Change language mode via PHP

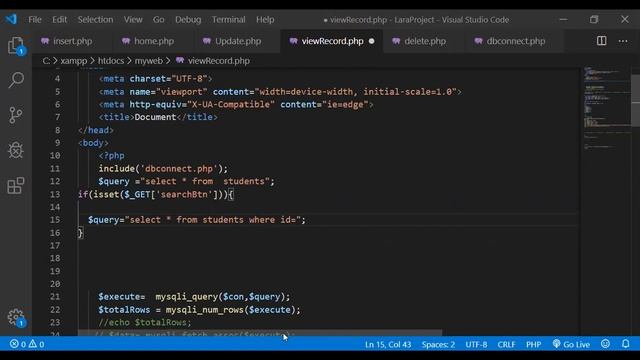[x=533, y=344]
